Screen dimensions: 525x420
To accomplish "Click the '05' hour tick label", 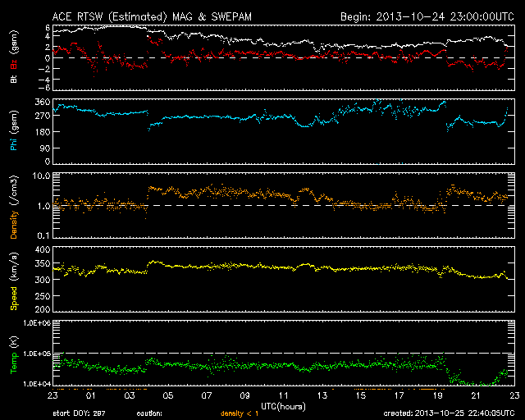I will pyautogui.click(x=168, y=395).
